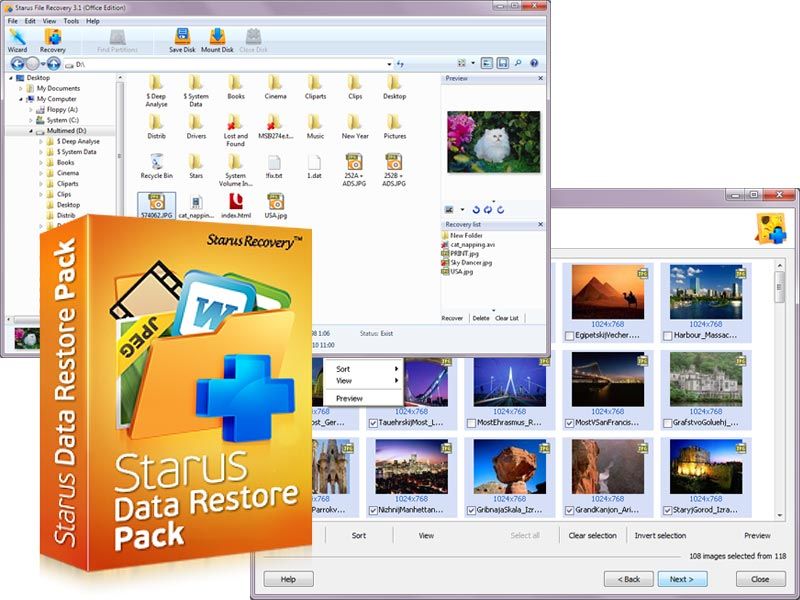This screenshot has height=600, width=800.
Task: Check the Harbour_Massac image checkbox
Action: pyautogui.click(x=667, y=336)
